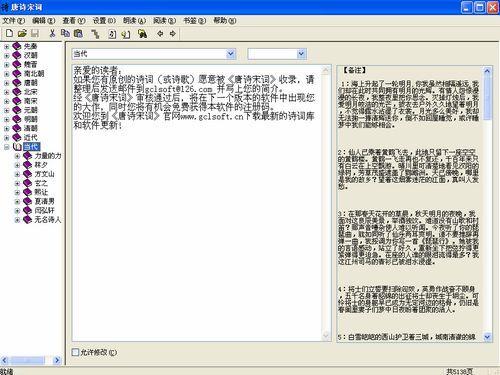Select 闫弘轩 in the poet tree
This screenshot has height=375, width=500.
point(44,211)
